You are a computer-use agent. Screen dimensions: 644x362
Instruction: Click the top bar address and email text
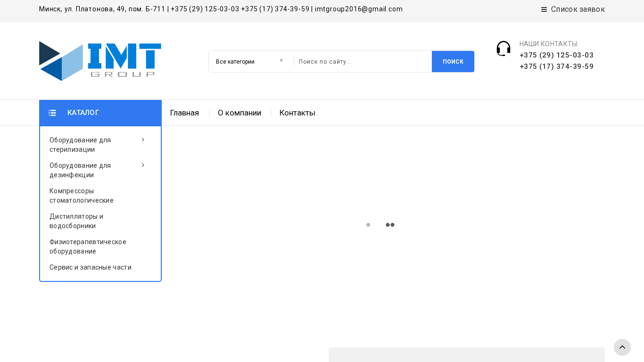[221, 9]
